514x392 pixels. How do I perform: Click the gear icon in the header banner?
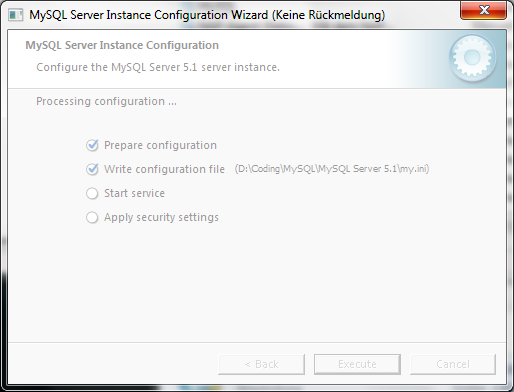472,58
